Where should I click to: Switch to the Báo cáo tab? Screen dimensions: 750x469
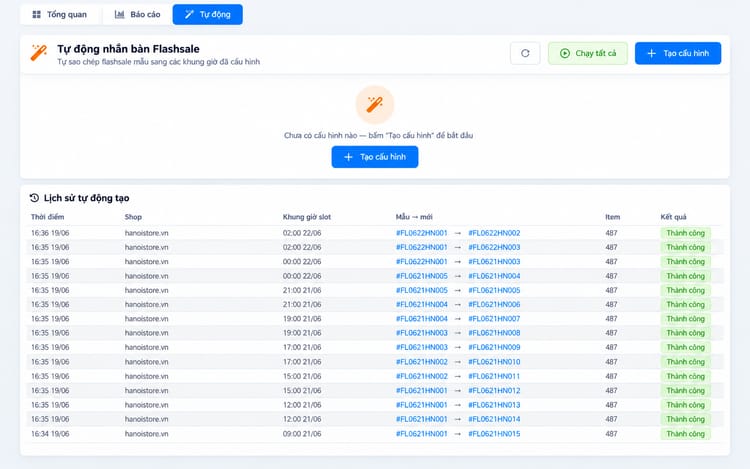coord(137,14)
